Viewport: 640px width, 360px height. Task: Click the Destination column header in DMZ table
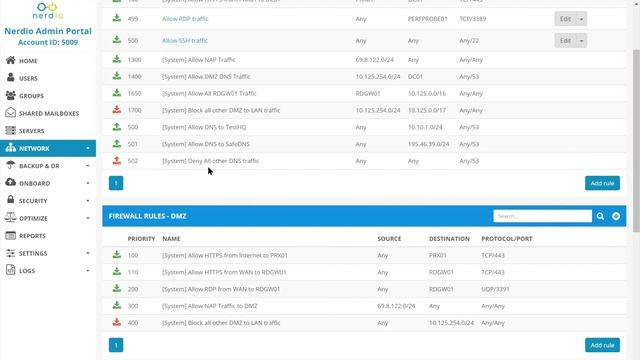pyautogui.click(x=449, y=239)
